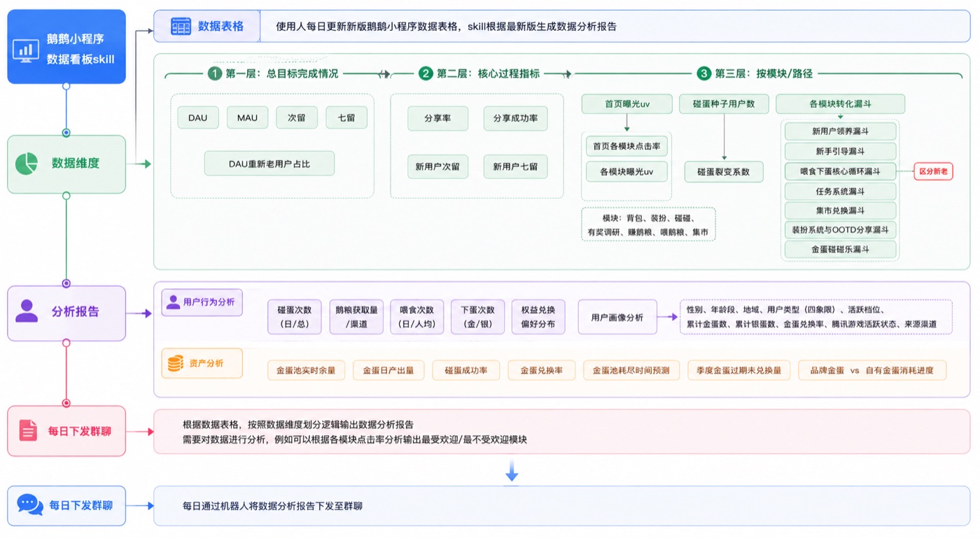This screenshot has height=538, width=980.
Task: Click the 碰蛋成功率 box
Action: (x=466, y=370)
